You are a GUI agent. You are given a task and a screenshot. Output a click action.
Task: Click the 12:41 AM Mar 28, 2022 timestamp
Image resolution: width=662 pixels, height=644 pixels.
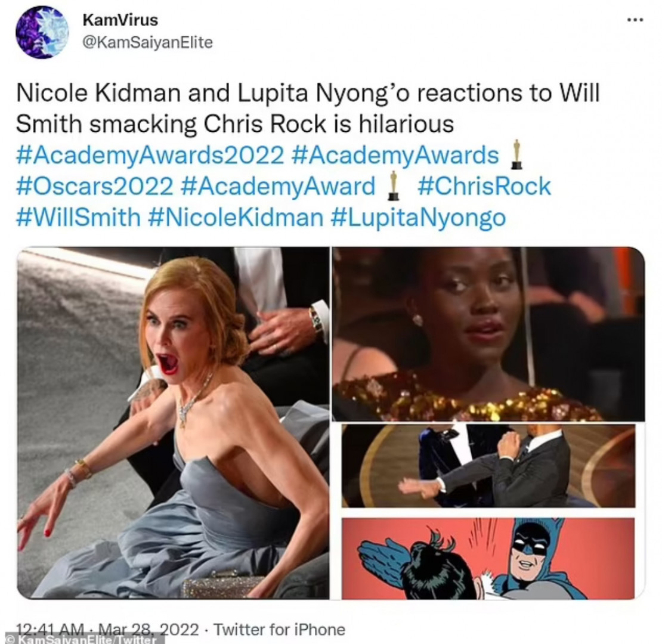[x=107, y=630]
